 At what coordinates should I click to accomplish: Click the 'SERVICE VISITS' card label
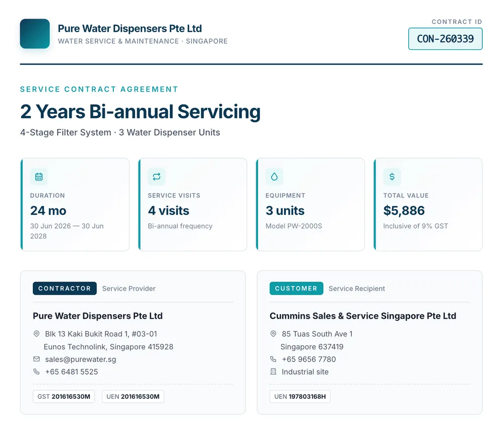click(174, 195)
